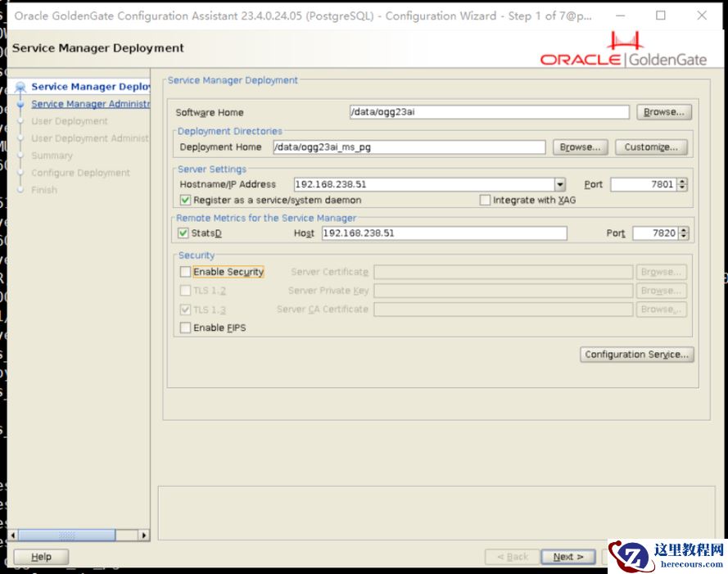This screenshot has width=728, height=574.
Task: Browse for Deployment Home directory
Action: point(581,147)
